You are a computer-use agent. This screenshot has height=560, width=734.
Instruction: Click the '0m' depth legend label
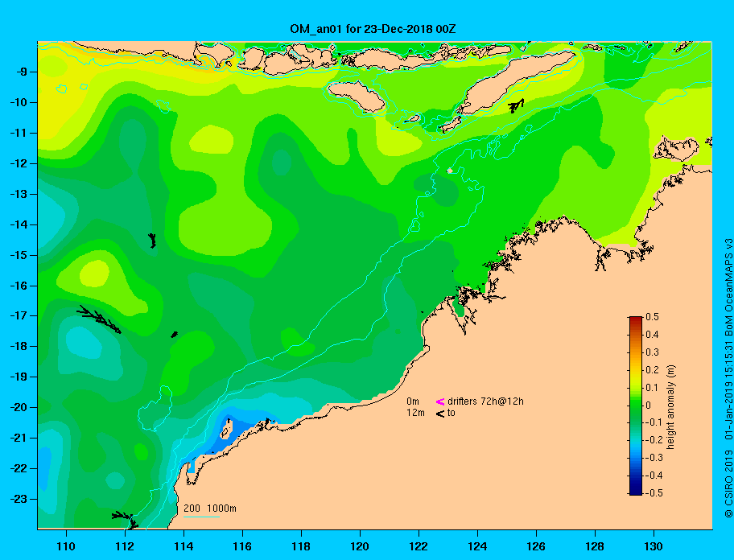point(413,401)
